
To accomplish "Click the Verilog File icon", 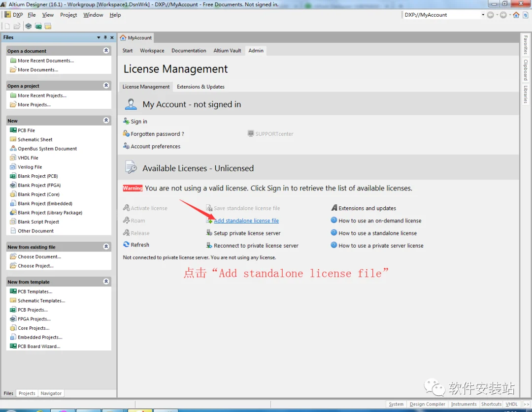I will click(13, 167).
